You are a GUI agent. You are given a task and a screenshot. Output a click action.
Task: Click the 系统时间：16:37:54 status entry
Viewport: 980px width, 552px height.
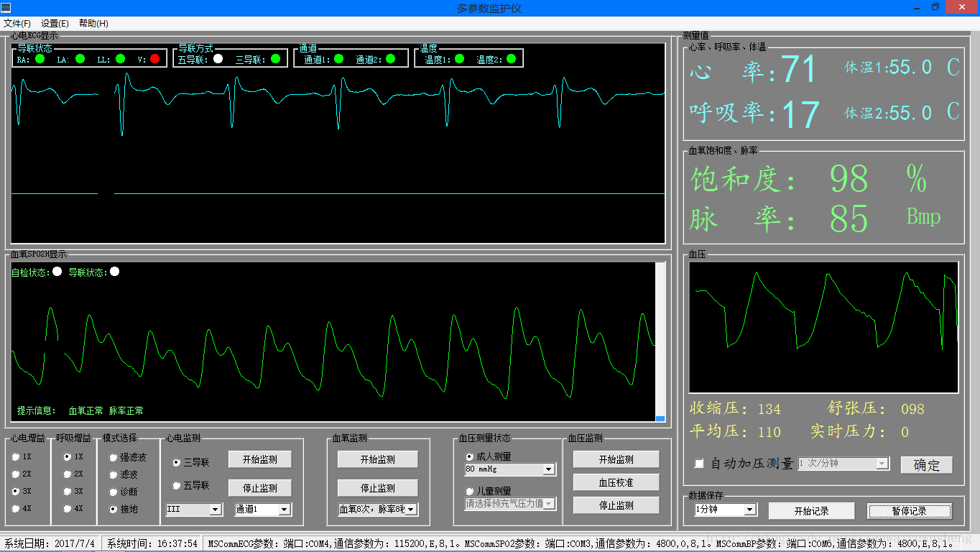[152, 543]
